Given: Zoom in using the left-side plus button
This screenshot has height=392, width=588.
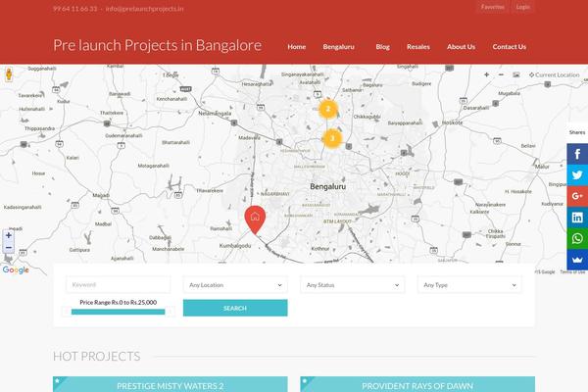Looking at the screenshot, I should (x=9, y=235).
